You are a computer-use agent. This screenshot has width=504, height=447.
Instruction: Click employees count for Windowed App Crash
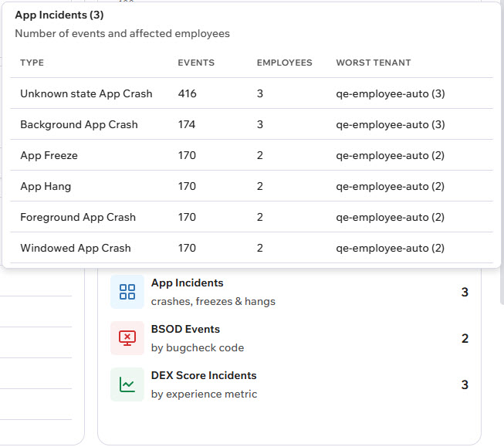pos(260,248)
